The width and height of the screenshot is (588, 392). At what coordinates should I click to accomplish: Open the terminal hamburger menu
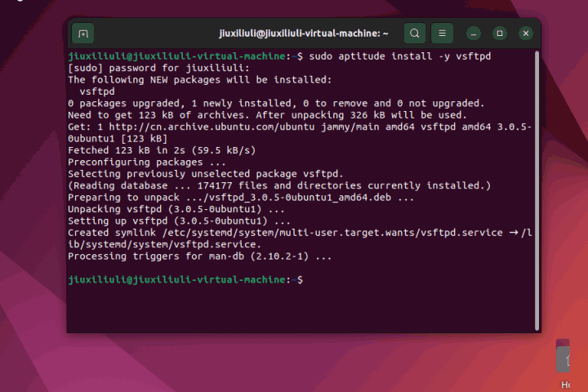[x=442, y=33]
